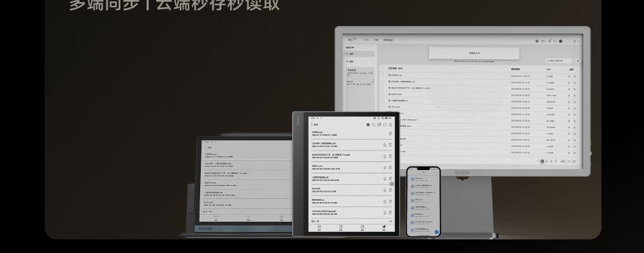Image resolution: width=644 pixels, height=253 pixels.
Task: Tap the blue floating button on phone
Action: 437,232
